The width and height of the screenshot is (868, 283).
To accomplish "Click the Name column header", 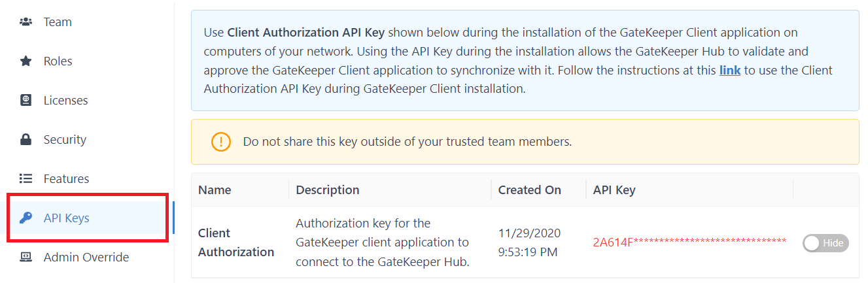I will (215, 190).
